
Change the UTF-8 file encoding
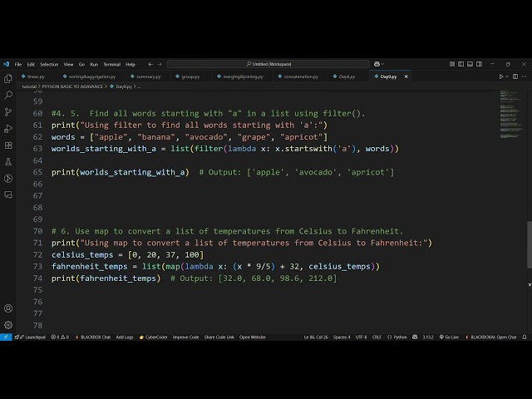pos(361,337)
